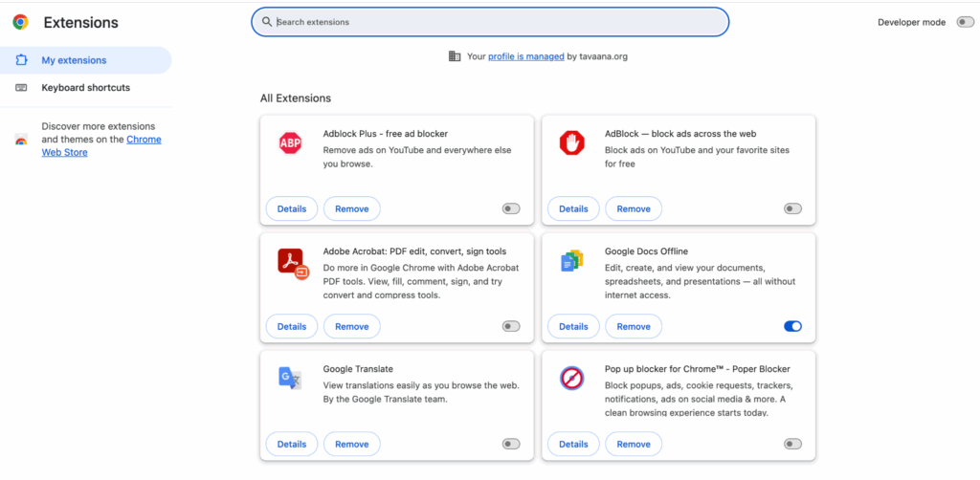Click the Chrome logo icon
980x480 pixels.
tap(21, 23)
